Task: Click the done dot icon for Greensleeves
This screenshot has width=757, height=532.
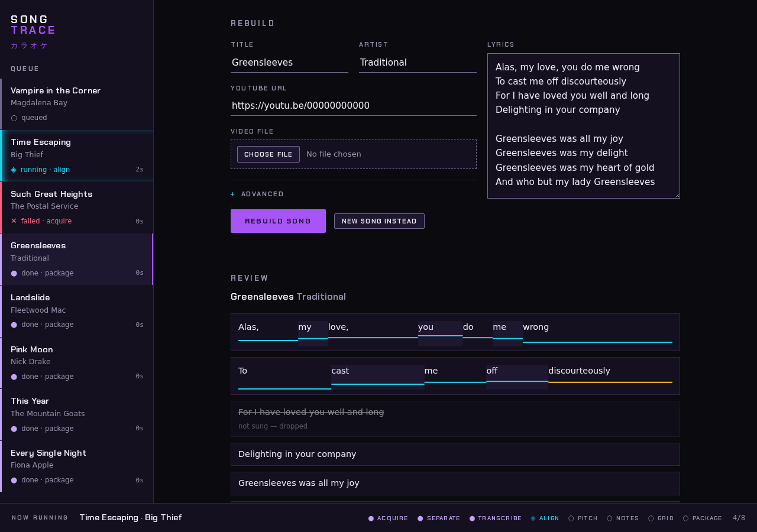Action: click(14, 273)
